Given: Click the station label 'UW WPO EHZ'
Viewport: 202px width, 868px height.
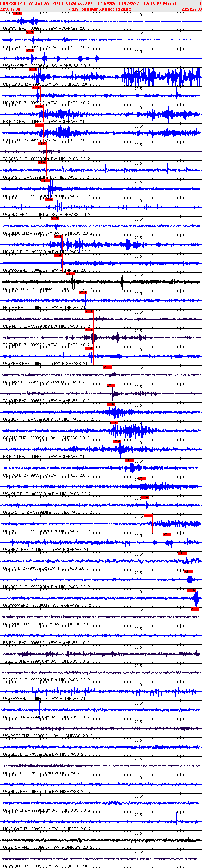Looking at the screenshot, I should click(15, 270).
